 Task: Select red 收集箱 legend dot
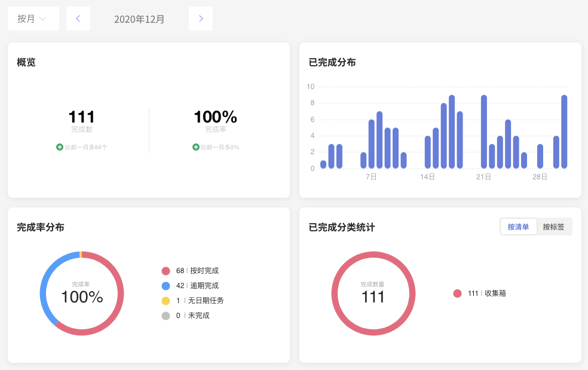pyautogui.click(x=457, y=293)
